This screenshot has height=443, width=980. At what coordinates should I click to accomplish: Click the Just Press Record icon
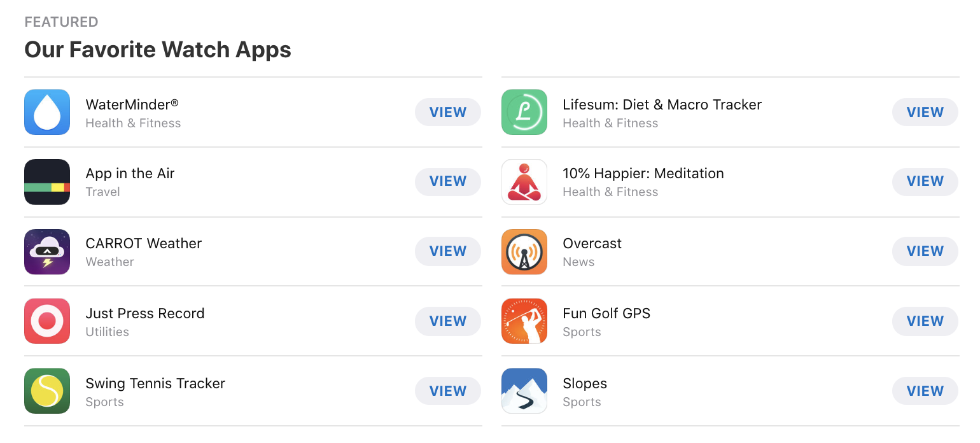(47, 321)
